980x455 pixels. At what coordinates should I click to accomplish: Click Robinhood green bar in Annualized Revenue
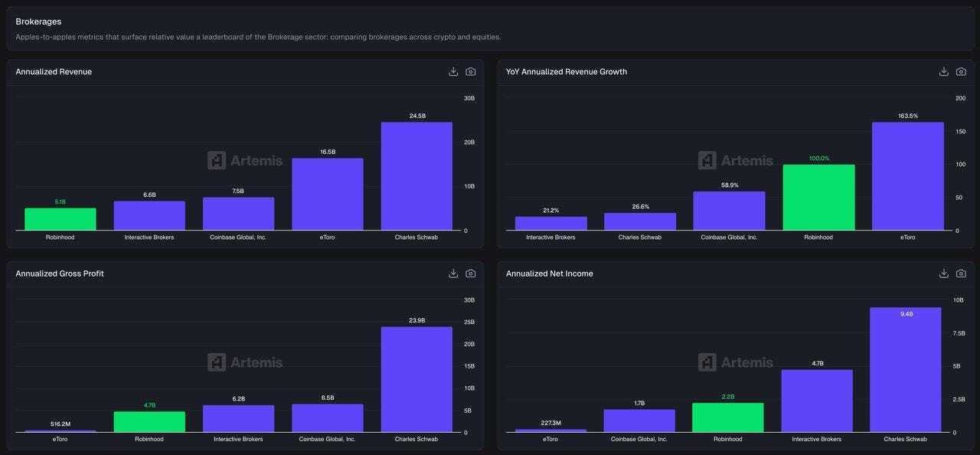point(60,219)
